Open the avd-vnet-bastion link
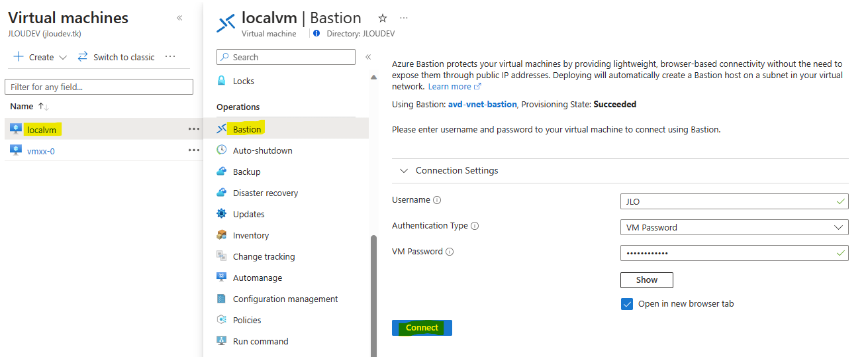Screen dimensions: 868x357 (481, 105)
